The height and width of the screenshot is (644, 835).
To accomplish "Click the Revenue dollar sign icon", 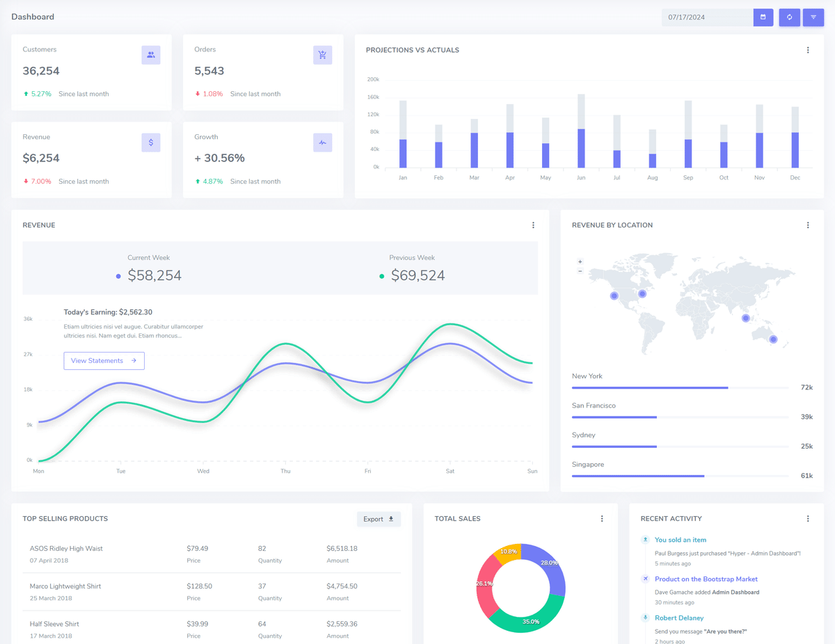I will point(151,143).
